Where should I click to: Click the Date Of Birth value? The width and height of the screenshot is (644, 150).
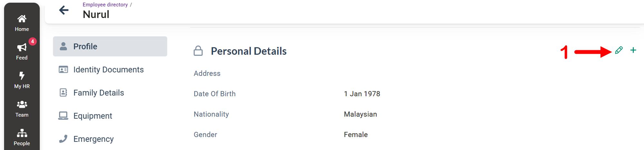tap(362, 94)
